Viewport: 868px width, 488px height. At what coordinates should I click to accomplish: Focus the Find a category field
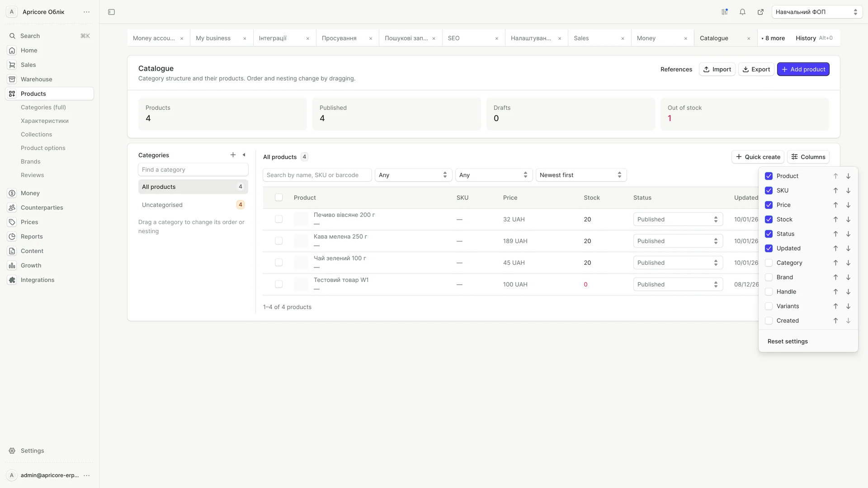[x=193, y=169]
